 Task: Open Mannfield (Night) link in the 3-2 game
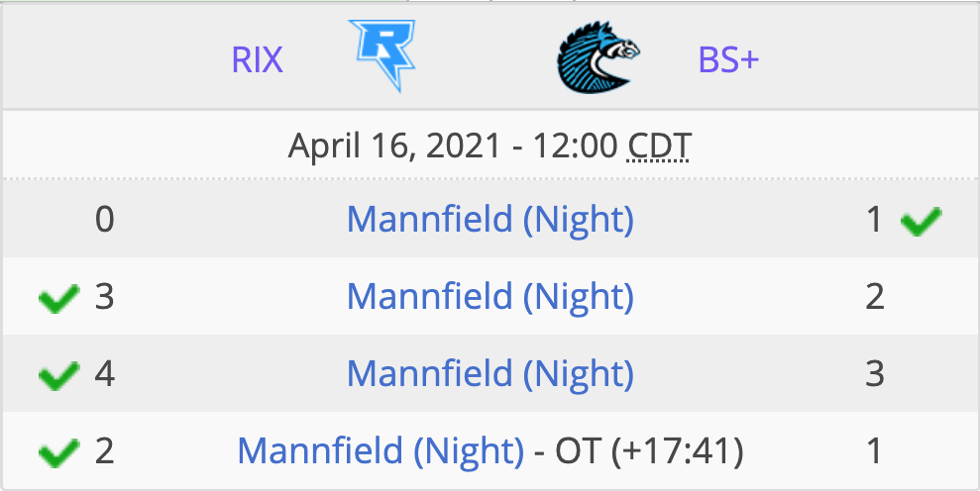[490, 297]
